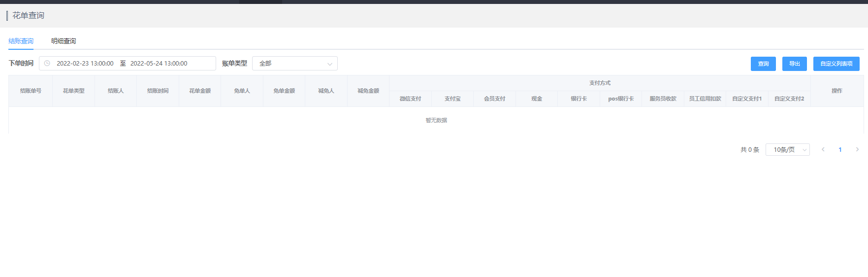Click the 查询 button
Screen dimensions: 868x277
[763, 64]
